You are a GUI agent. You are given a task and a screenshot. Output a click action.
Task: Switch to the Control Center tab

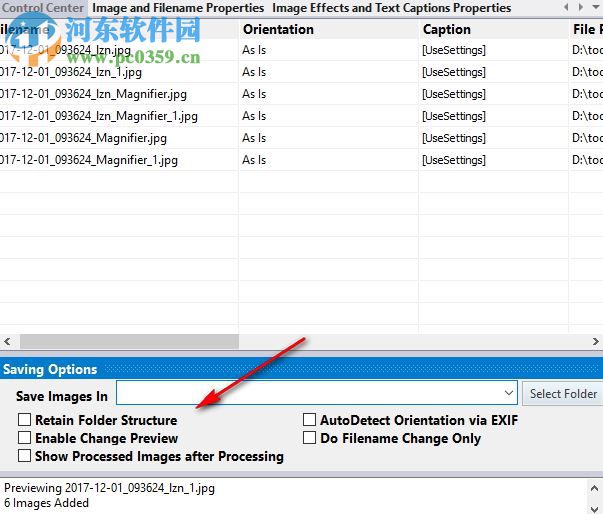click(42, 8)
